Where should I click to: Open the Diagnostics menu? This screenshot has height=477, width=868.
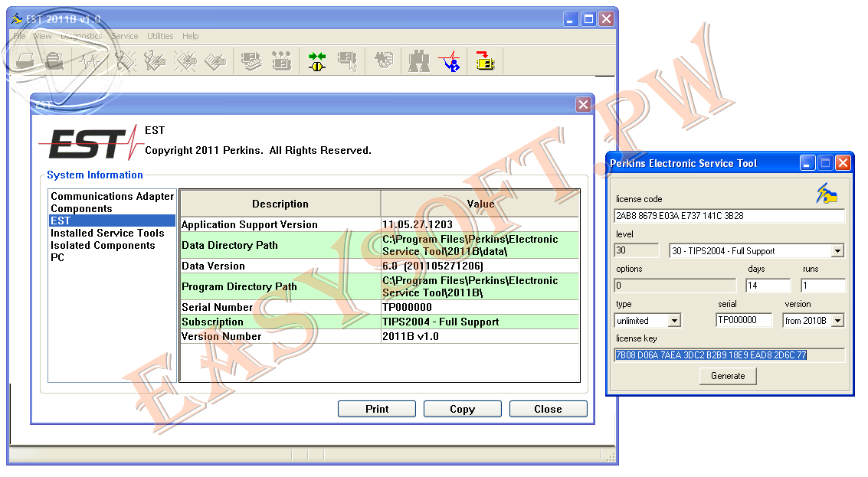click(81, 36)
